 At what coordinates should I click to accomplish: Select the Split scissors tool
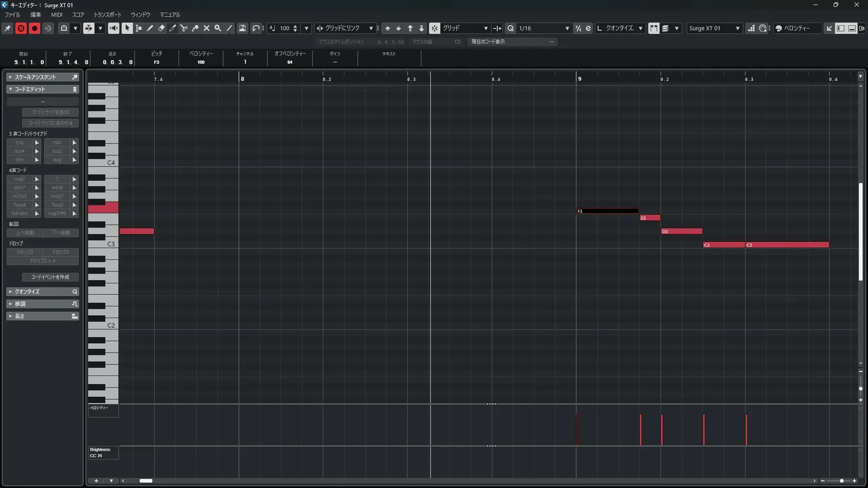184,28
